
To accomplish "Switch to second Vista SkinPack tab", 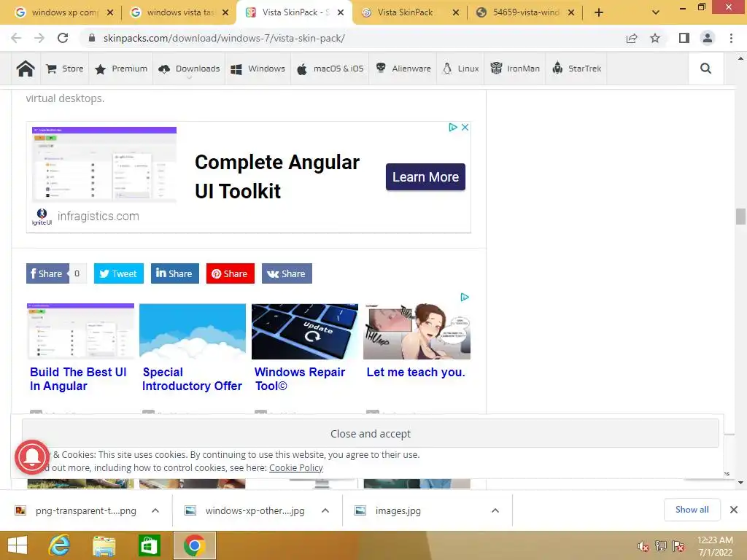I will [405, 12].
